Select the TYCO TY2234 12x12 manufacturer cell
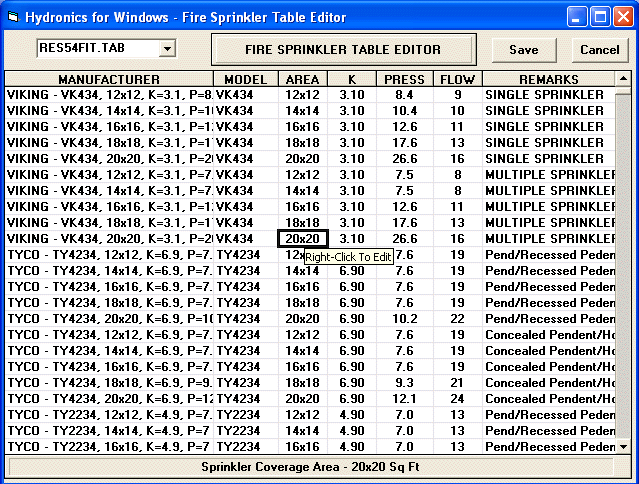Screen dimensions: 639x484 pyautogui.click(x=109, y=415)
